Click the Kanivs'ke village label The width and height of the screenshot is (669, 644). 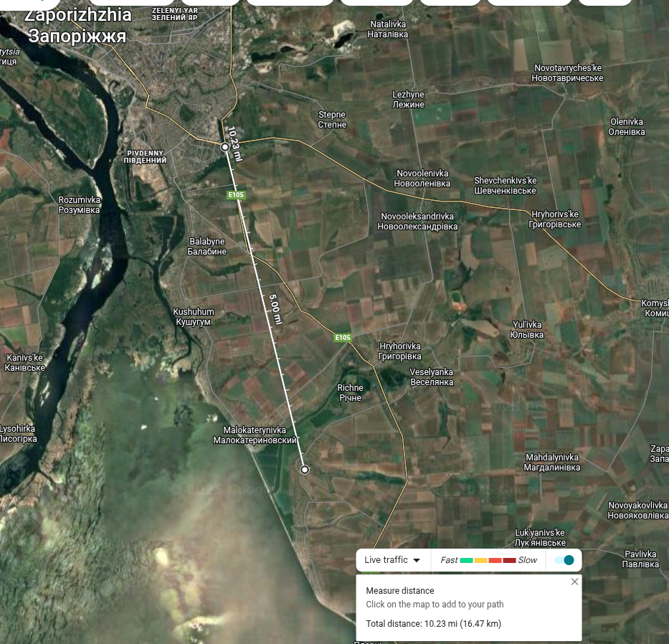[25, 362]
